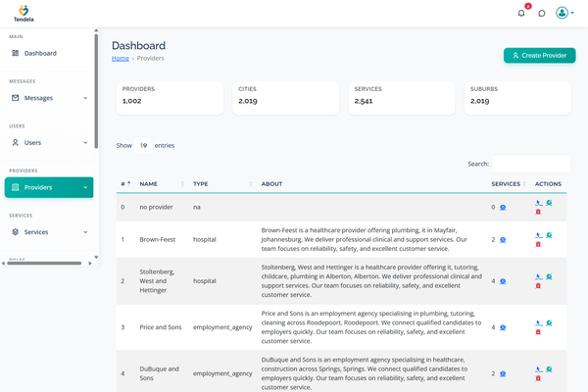Follow the Home breadcrumb link
Image resolution: width=588 pixels, height=392 pixels.
tap(120, 59)
